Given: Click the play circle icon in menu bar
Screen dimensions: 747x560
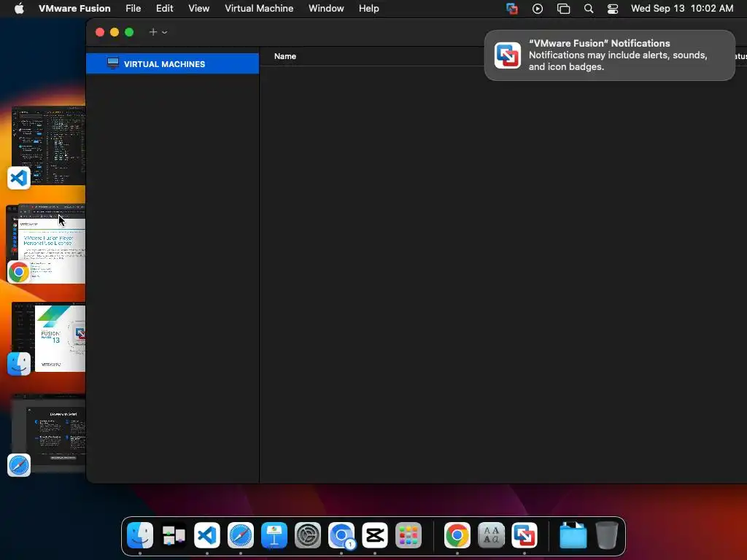Looking at the screenshot, I should pyautogui.click(x=538, y=9).
